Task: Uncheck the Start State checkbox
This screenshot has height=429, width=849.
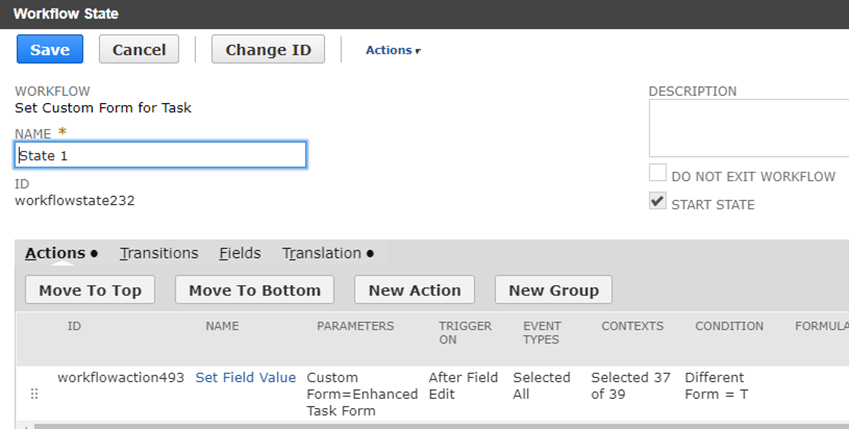Action: pos(657,200)
